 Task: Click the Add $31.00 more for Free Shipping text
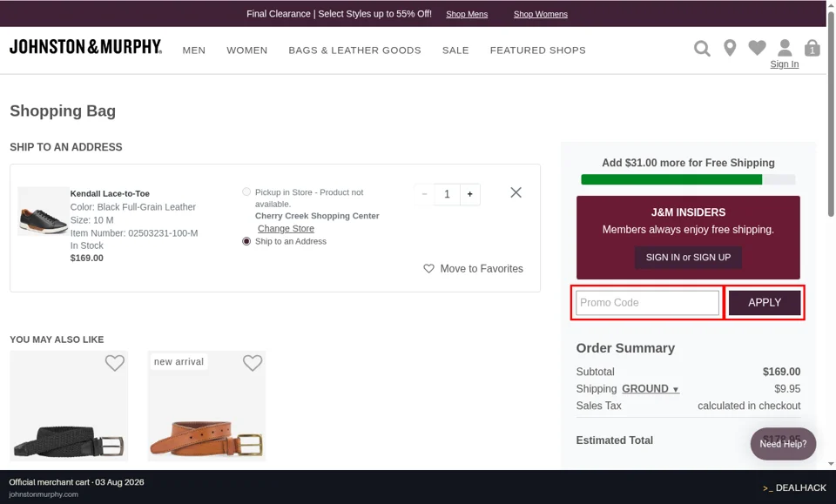[x=688, y=163]
